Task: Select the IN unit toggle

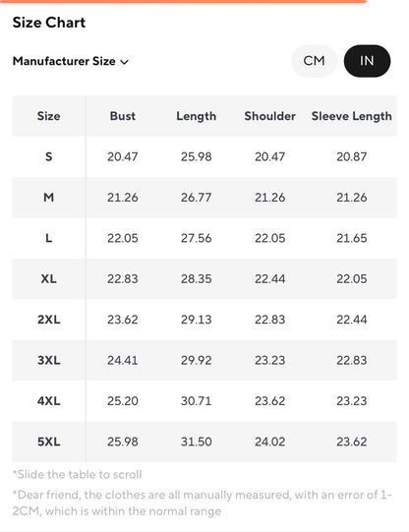Action: tap(367, 61)
